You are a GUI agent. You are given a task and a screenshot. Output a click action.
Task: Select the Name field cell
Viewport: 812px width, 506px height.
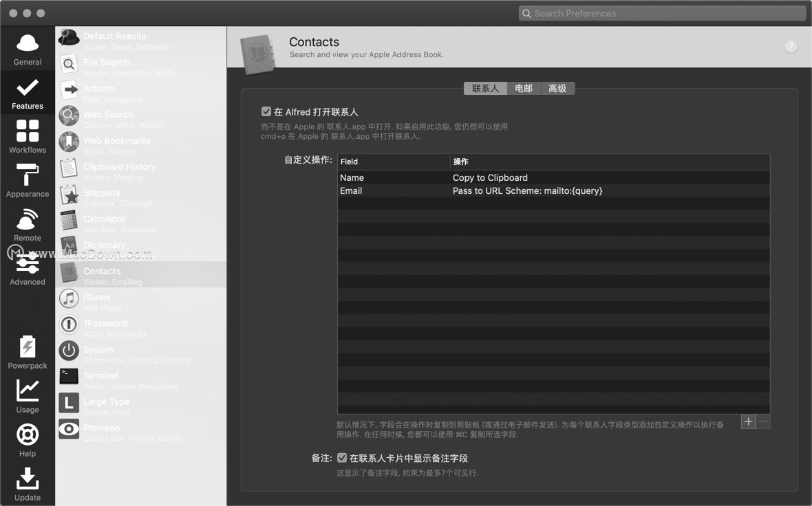coord(352,177)
